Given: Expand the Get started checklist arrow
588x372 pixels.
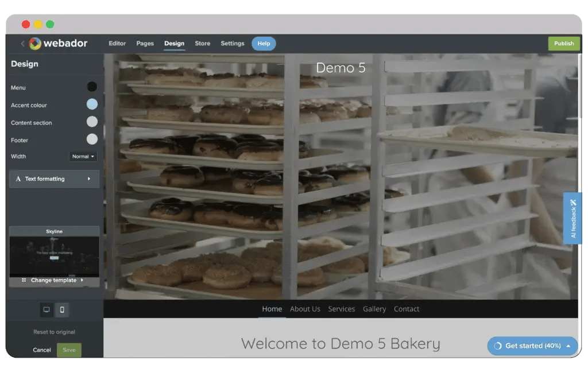Looking at the screenshot, I should 568,346.
